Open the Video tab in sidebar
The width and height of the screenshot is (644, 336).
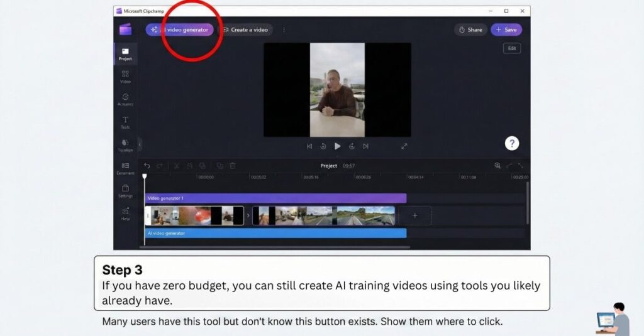(x=125, y=77)
